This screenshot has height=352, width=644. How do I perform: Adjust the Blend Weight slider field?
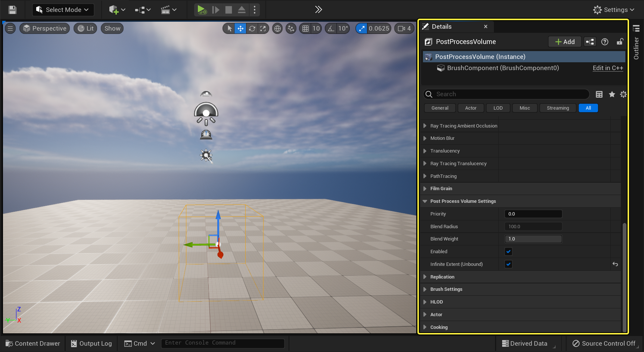tap(533, 239)
